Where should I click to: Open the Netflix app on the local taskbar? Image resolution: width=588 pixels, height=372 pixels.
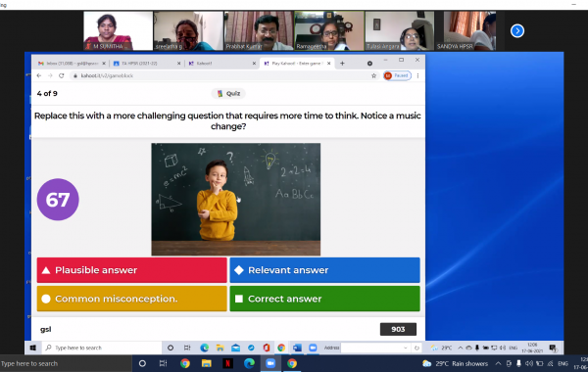point(227,363)
